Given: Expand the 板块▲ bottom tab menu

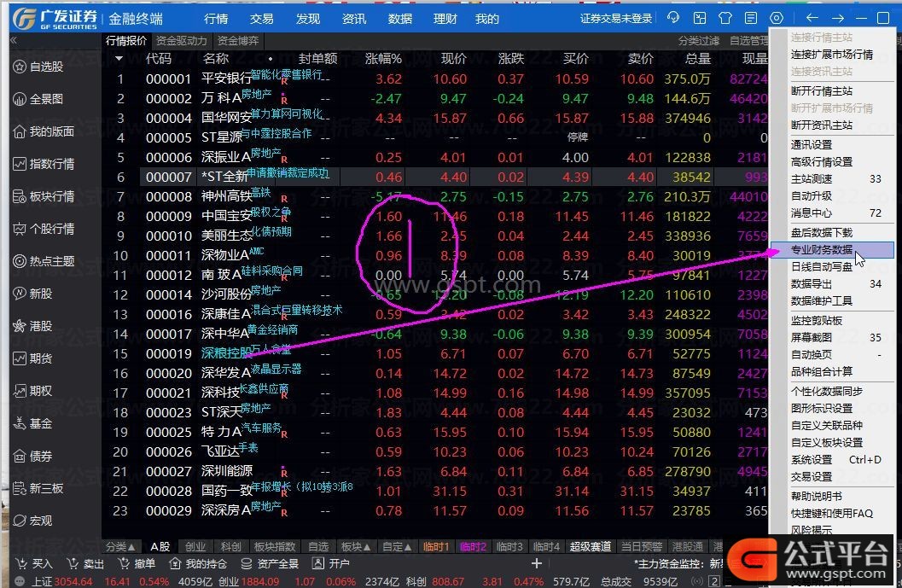Looking at the screenshot, I should coord(356,546).
